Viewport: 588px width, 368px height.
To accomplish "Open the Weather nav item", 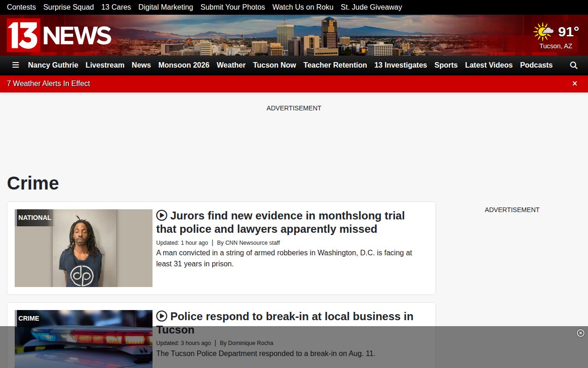I will (231, 65).
